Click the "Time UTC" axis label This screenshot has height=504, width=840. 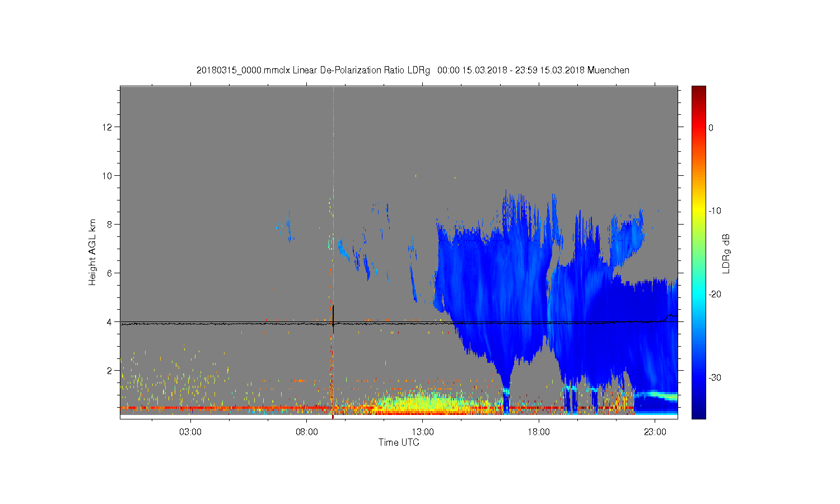[x=399, y=442]
